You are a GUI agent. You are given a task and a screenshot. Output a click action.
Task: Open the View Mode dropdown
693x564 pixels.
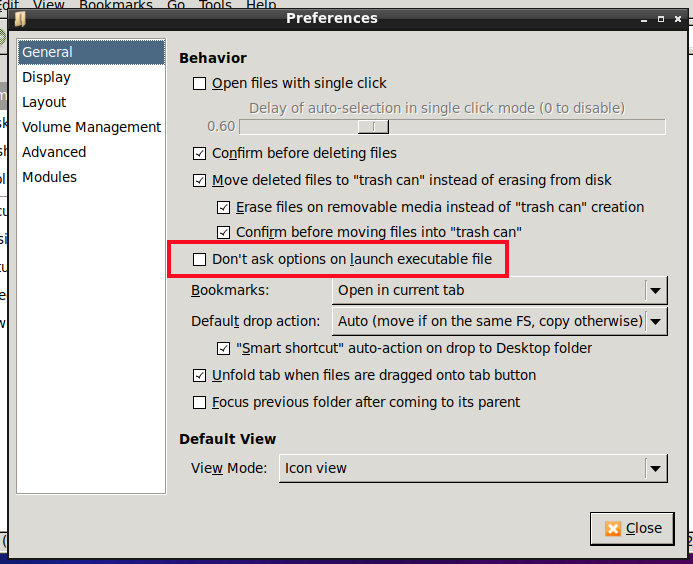pos(473,469)
